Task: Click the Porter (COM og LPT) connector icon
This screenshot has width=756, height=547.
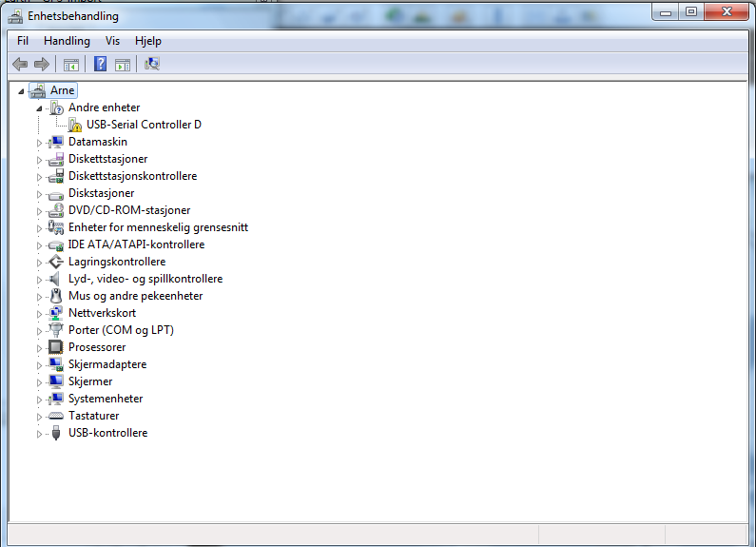Action: coord(56,330)
